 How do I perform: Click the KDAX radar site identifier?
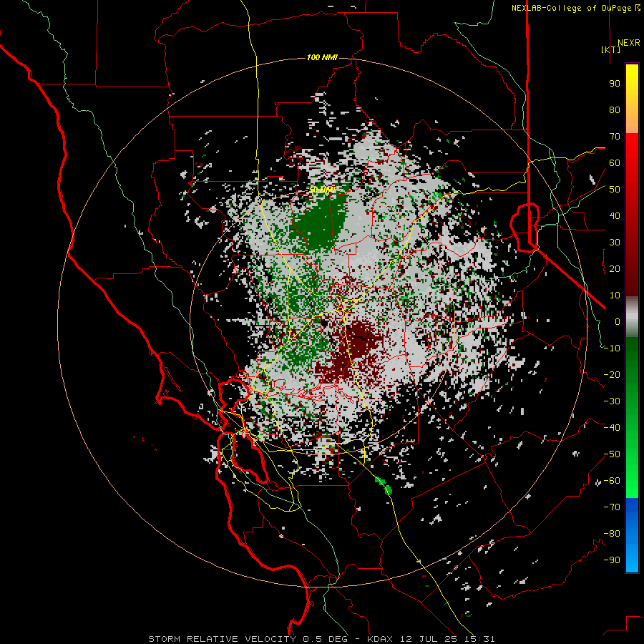point(381,639)
